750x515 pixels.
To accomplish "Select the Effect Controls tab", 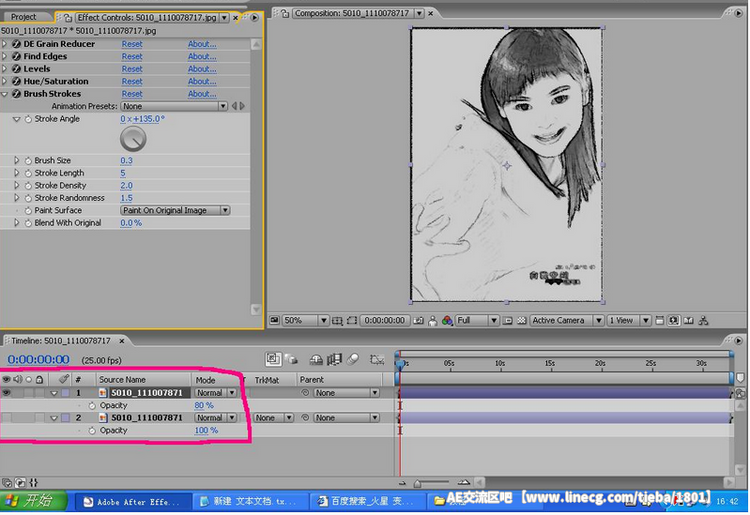I will tap(146, 18).
